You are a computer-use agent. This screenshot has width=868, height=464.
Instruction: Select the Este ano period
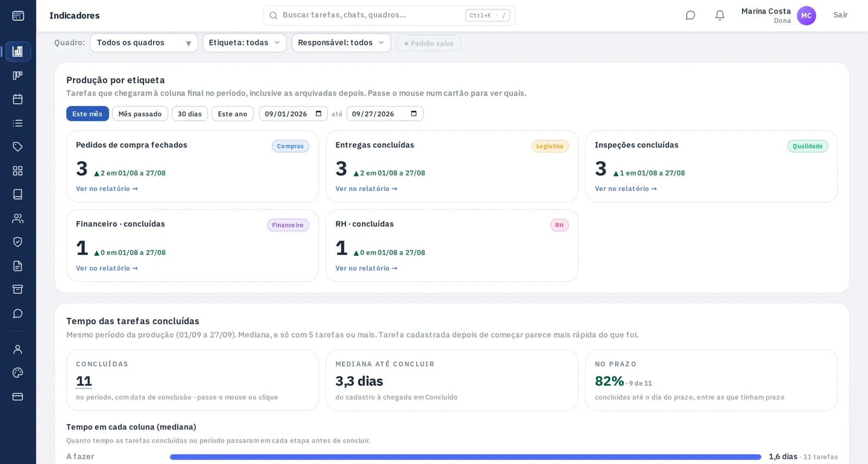tap(232, 114)
